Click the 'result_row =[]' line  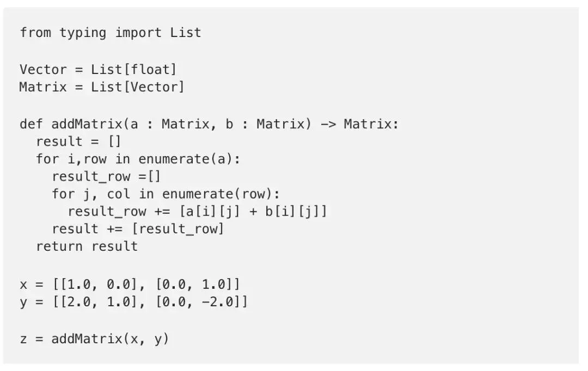click(x=107, y=176)
